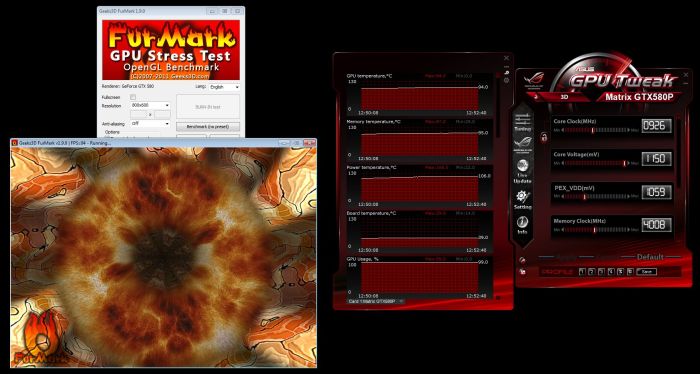Image resolution: width=700 pixels, height=374 pixels.
Task: Click the FurMark render window title bar icon
Action: tap(15, 143)
